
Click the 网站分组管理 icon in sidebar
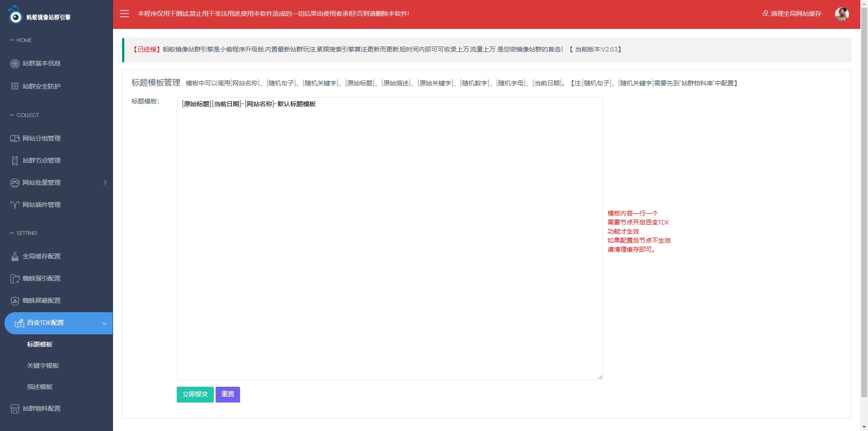point(15,139)
